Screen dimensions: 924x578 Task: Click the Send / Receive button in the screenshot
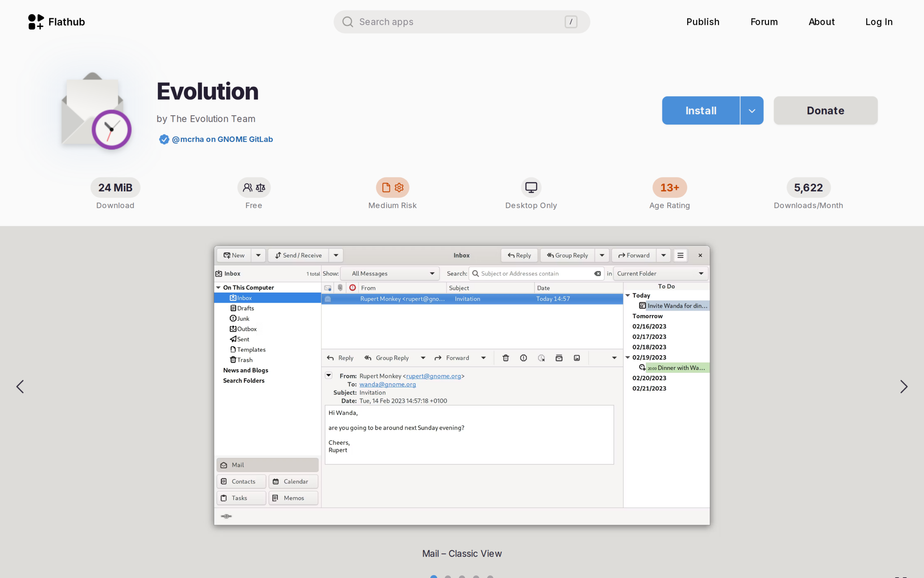(x=298, y=255)
